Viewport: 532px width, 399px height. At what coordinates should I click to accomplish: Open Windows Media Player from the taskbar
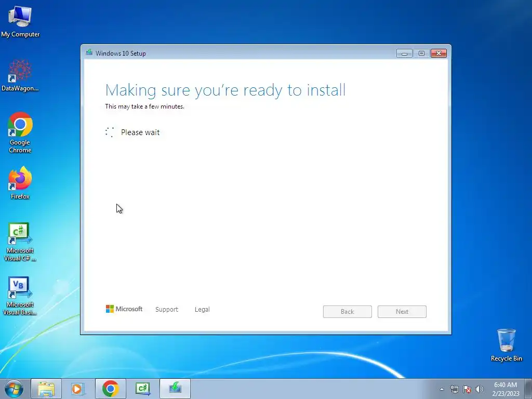pyautogui.click(x=78, y=389)
